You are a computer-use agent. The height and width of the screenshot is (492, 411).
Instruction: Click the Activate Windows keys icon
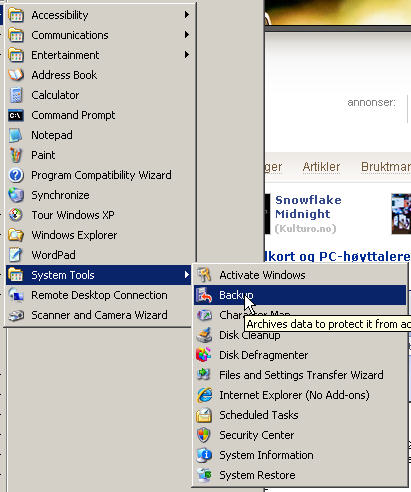pyautogui.click(x=204, y=275)
